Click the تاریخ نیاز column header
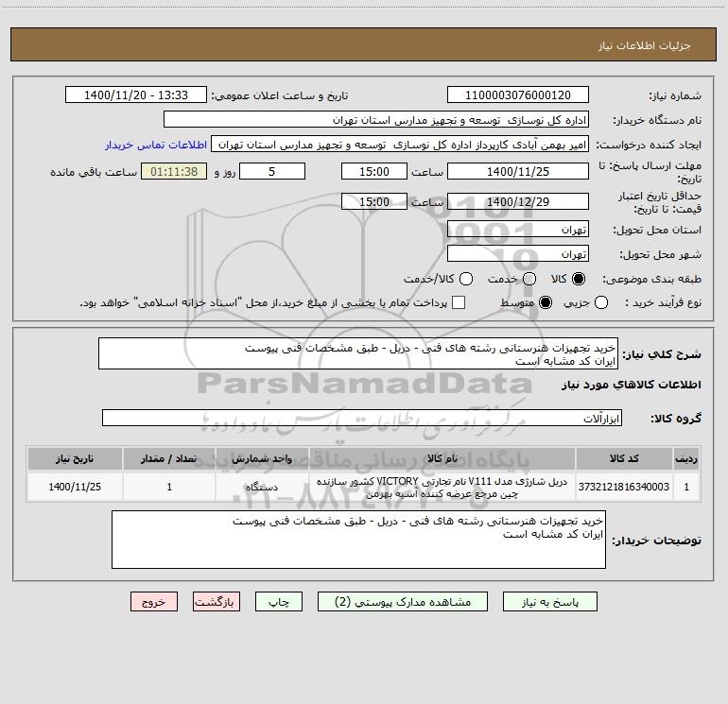The width and height of the screenshot is (728, 704). pyautogui.click(x=75, y=458)
